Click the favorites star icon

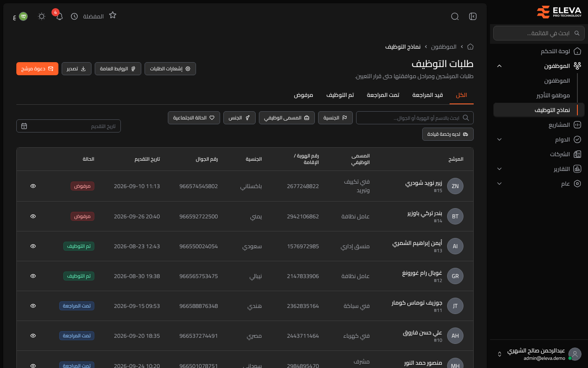(113, 15)
